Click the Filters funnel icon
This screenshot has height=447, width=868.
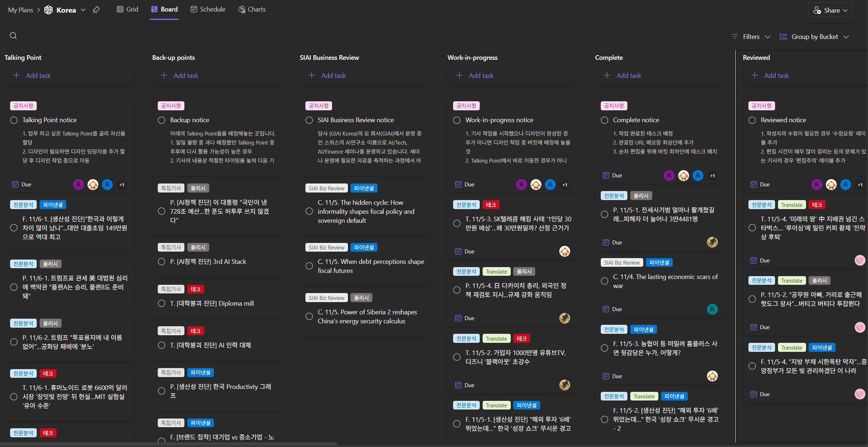735,36
